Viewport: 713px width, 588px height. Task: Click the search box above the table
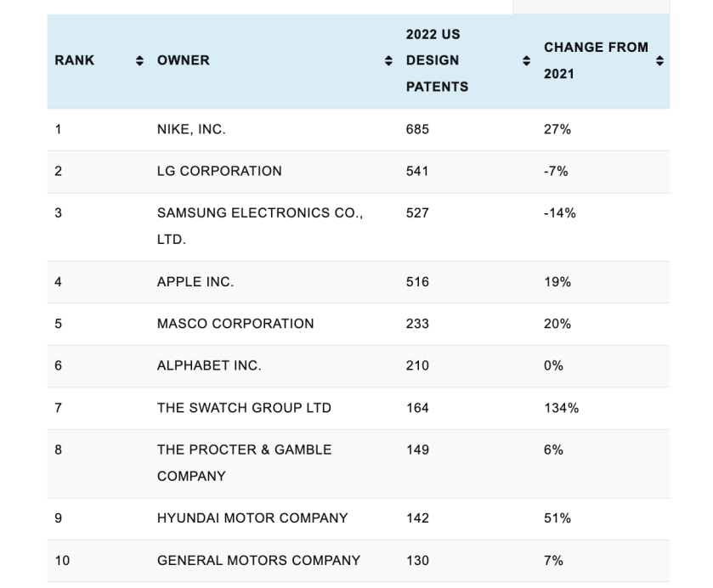591,6
